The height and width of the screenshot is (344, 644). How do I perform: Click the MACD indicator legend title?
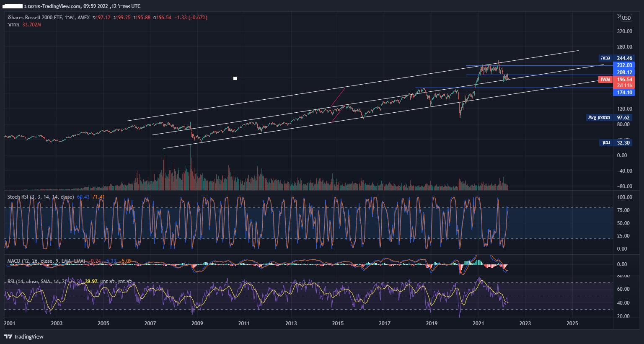[46, 261]
